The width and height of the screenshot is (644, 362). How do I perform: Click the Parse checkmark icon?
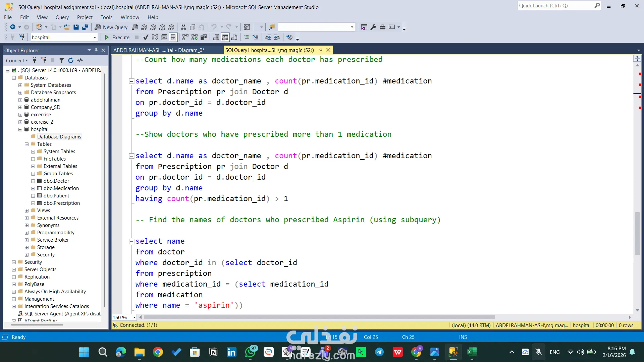(x=146, y=37)
